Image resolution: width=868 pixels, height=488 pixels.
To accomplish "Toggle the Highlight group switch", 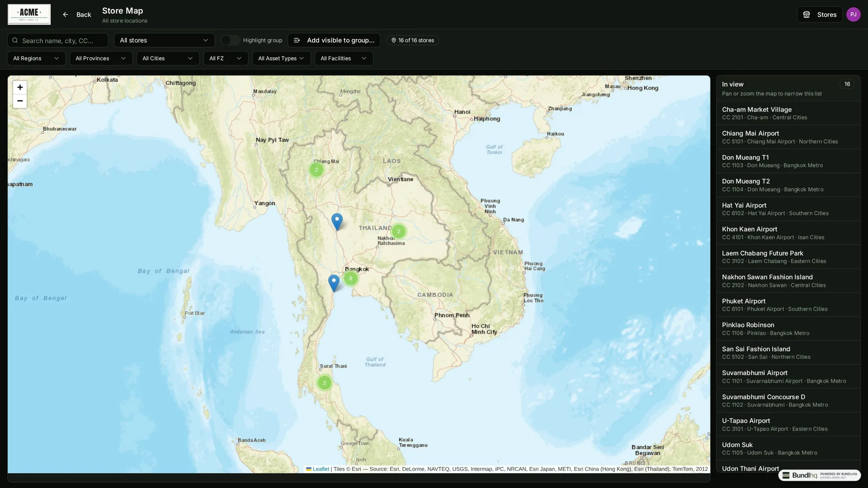I will tap(230, 40).
